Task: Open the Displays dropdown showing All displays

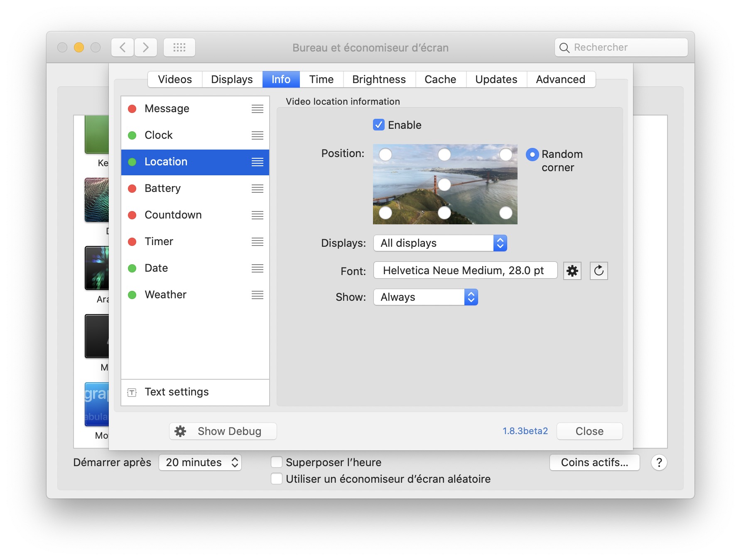Action: click(440, 243)
